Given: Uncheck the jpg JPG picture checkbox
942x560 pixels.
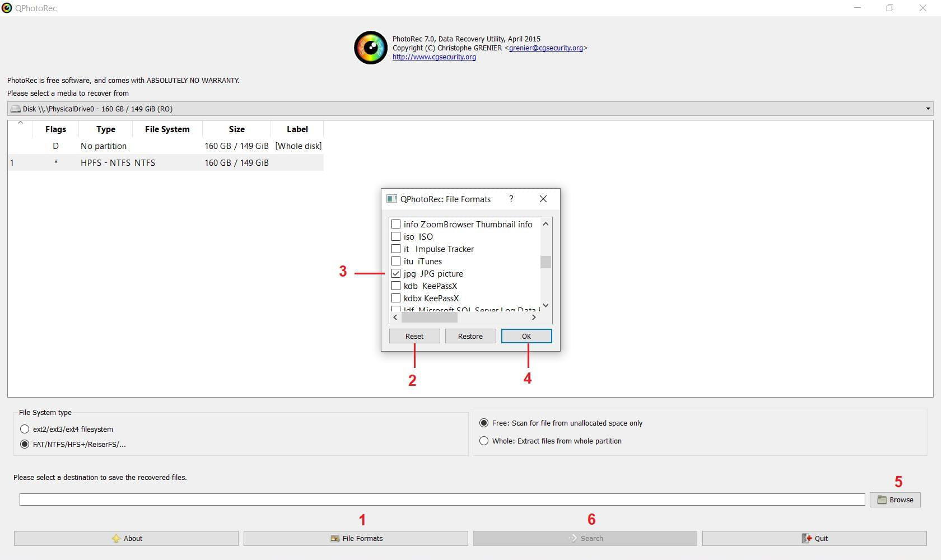Looking at the screenshot, I should click(x=396, y=273).
